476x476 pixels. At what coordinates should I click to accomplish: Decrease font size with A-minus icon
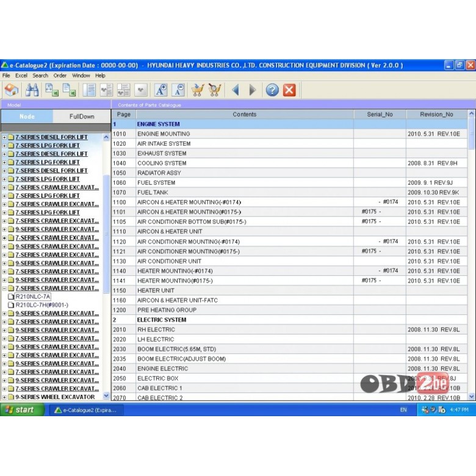coord(178,90)
